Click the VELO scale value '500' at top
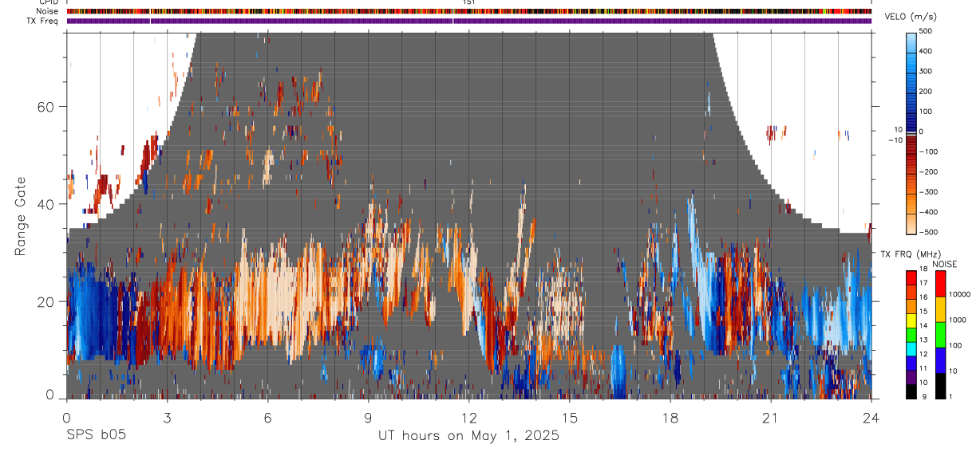 click(927, 31)
